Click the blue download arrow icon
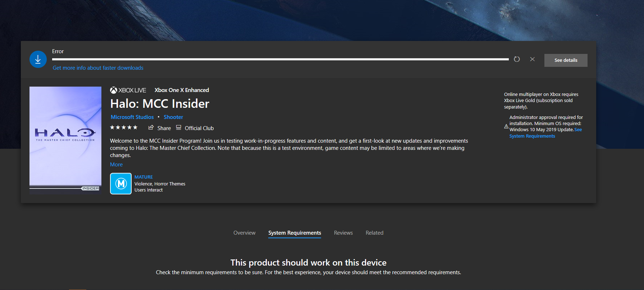 point(38,59)
